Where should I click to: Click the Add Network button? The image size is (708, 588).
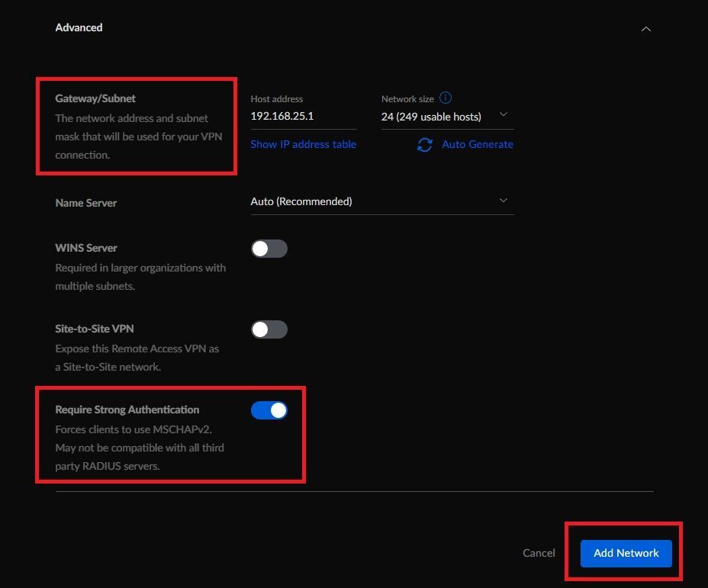point(626,553)
